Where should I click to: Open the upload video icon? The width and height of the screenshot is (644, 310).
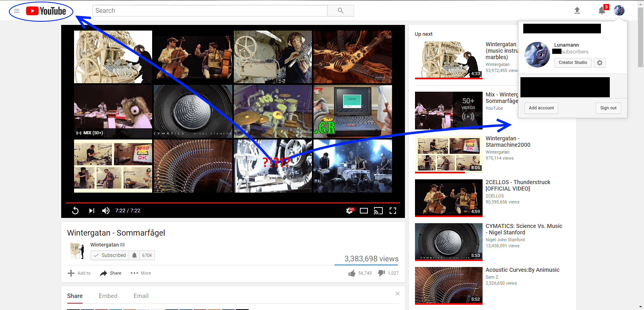[x=577, y=10]
